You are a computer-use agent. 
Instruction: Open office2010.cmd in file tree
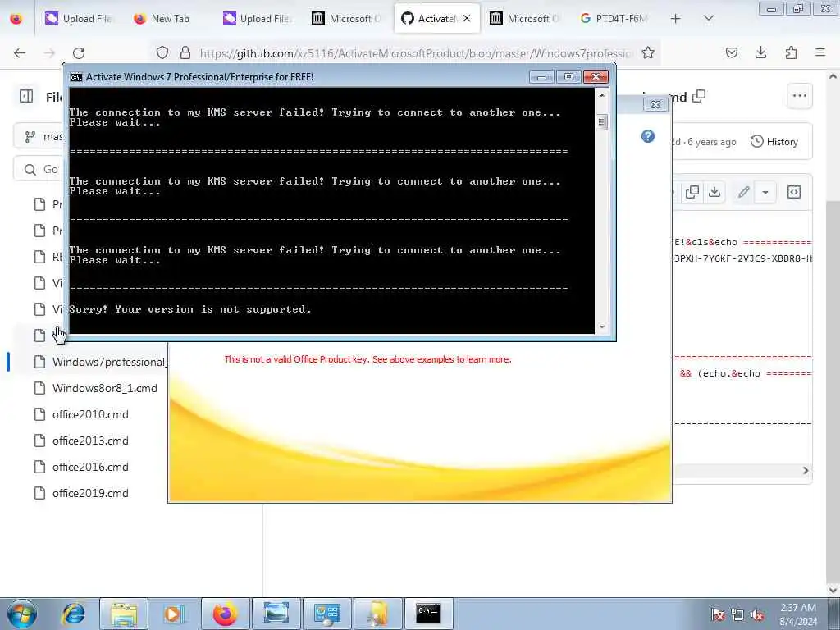tap(90, 414)
